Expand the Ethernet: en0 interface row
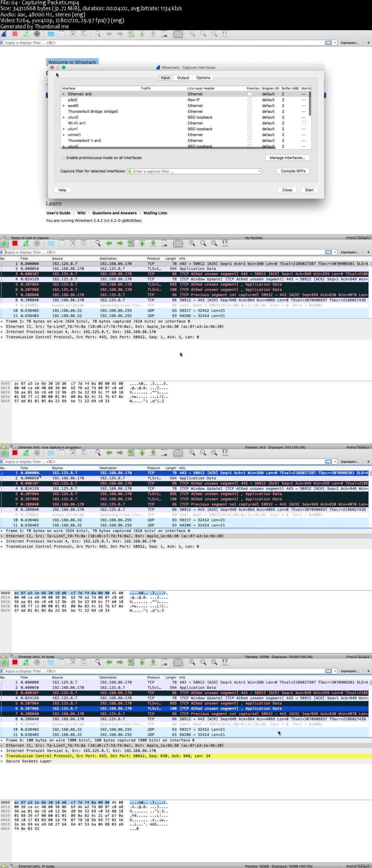Viewport: 372px width, 868px height. (x=64, y=94)
